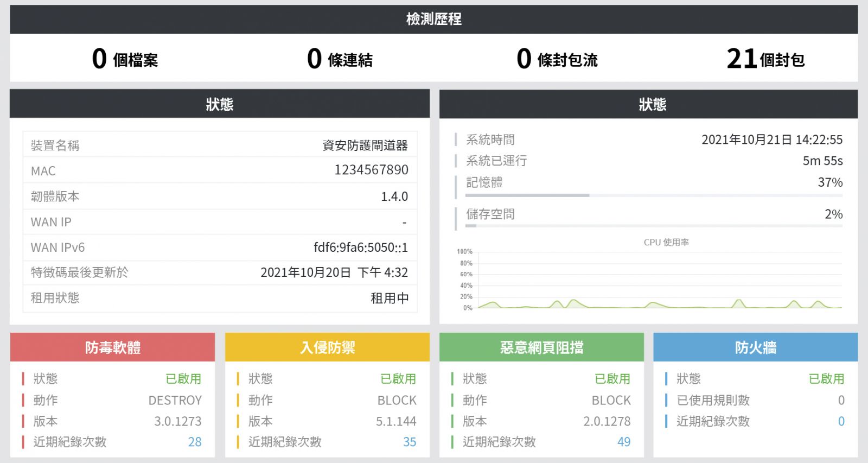Click the 21 個封包 packet counter
This screenshot has width=868, height=463.
coord(765,59)
